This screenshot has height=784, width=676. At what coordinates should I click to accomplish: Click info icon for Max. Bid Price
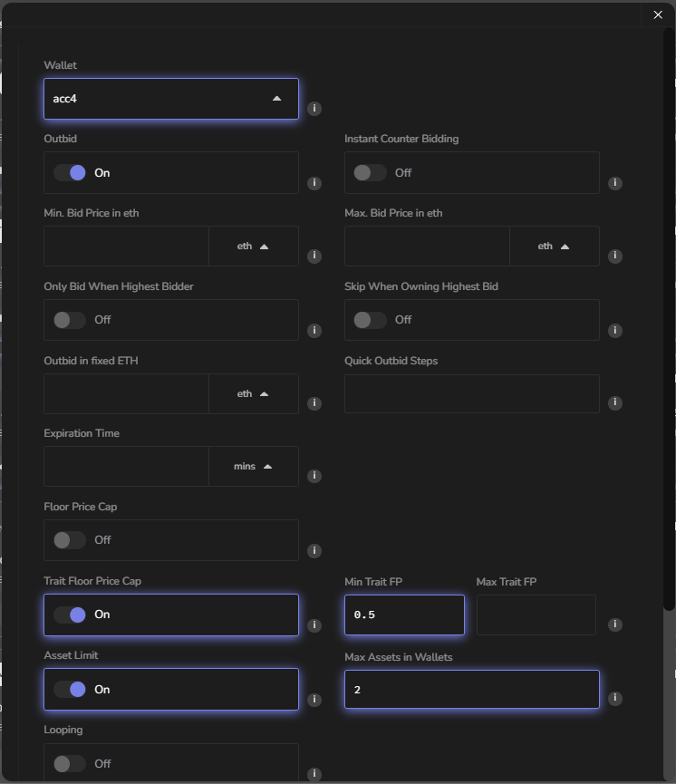[615, 256]
